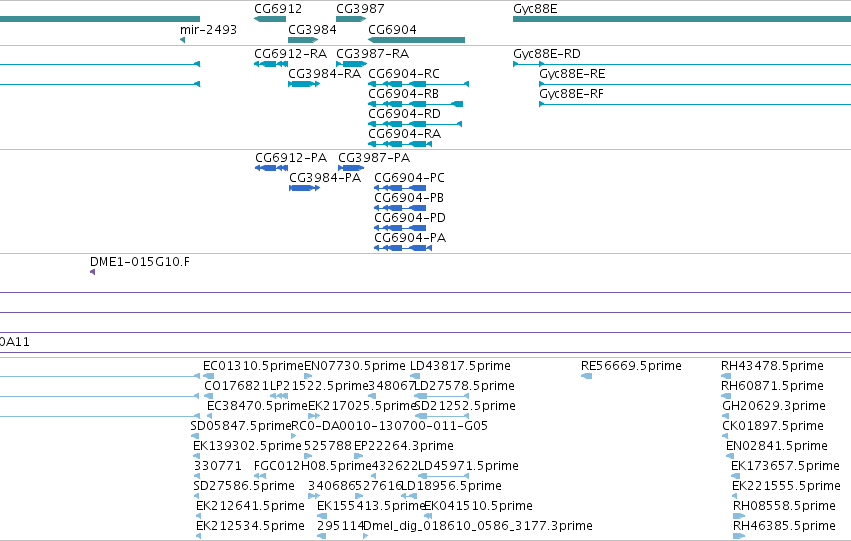Select the EK173657.5prime EST label
Screen dimensions: 851x541
coord(785,467)
